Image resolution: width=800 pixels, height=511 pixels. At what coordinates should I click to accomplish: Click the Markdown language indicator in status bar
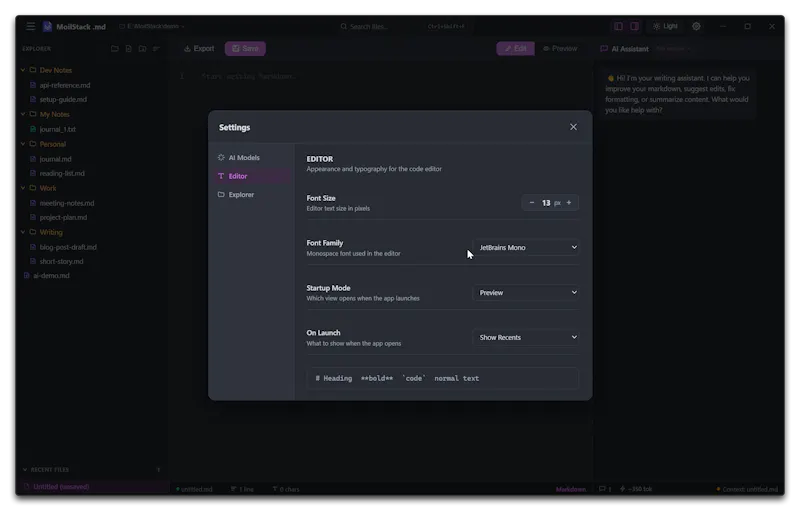pyautogui.click(x=571, y=489)
